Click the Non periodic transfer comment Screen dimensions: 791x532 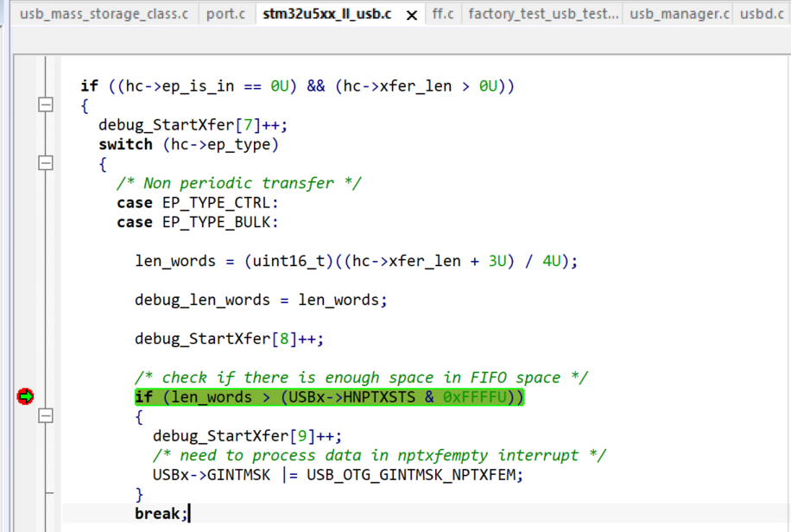click(x=237, y=182)
